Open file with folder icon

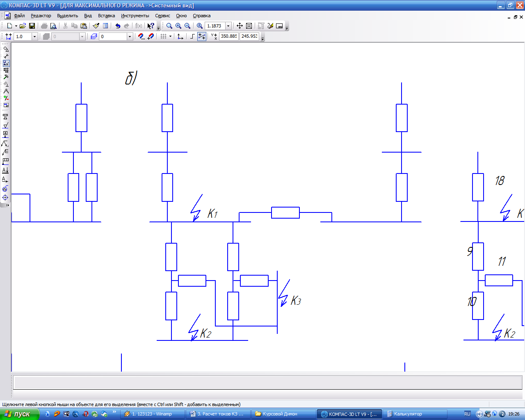coord(23,26)
